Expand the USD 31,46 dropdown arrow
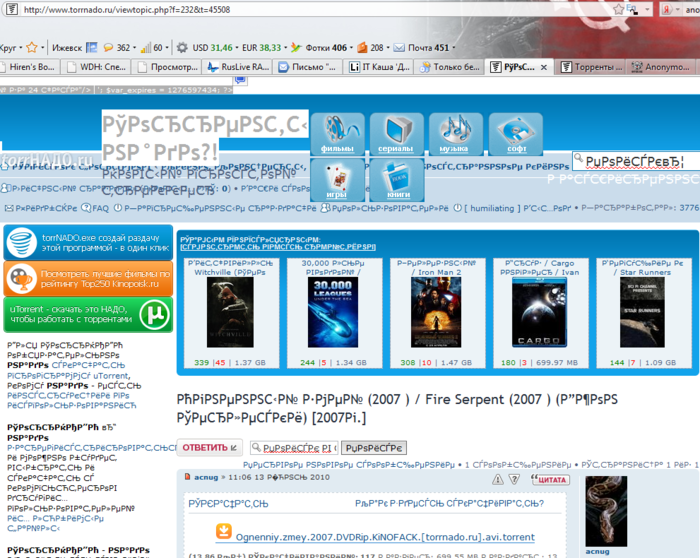This screenshot has height=558, width=700. 237,47
